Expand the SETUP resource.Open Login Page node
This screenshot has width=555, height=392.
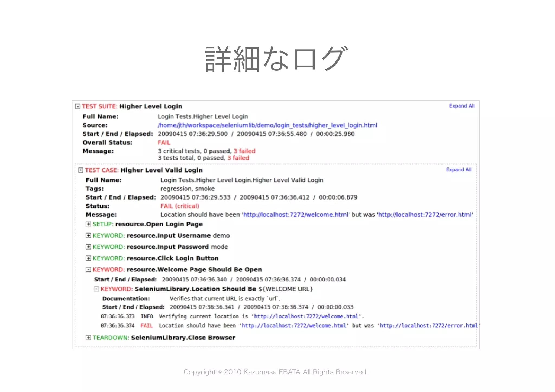click(88, 224)
